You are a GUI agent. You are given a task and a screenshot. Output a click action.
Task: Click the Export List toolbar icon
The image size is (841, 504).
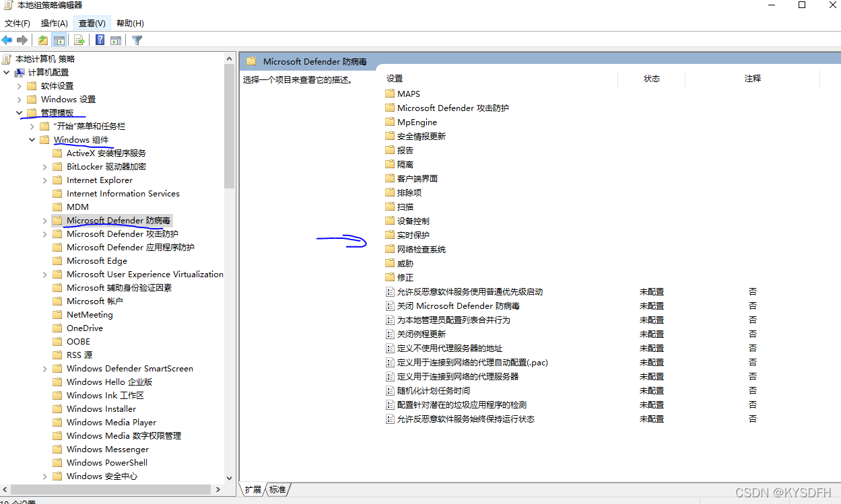(x=79, y=40)
